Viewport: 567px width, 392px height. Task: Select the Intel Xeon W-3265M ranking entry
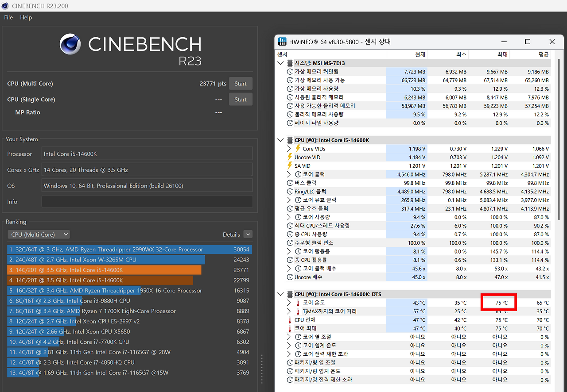[130, 260]
